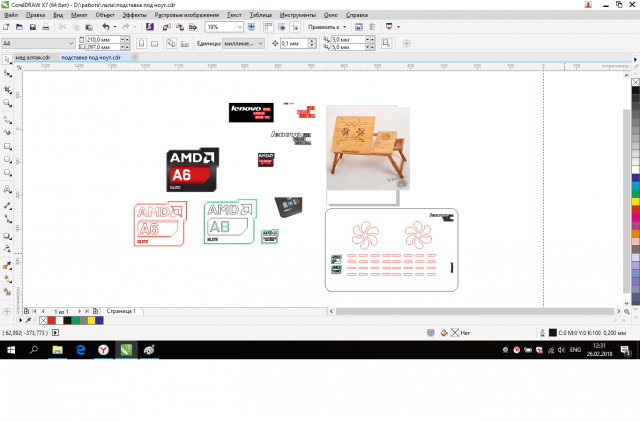Toggle show rulers button
The height and width of the screenshot is (421, 640).
(268, 27)
